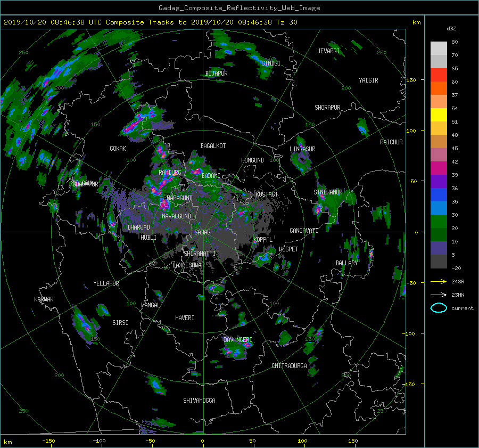Click the 0 tick on bottom axis
Image resolution: width=479 pixels, height=448 pixels.
pos(202,441)
